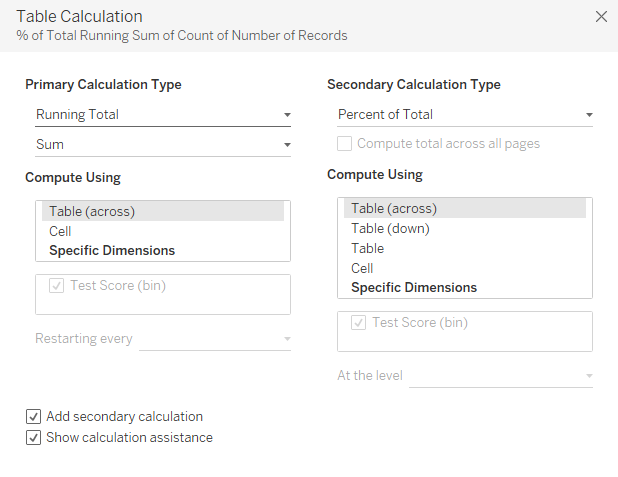Toggle secondary Test Score (bin) checkbox
The width and height of the screenshot is (618, 477).
[358, 323]
